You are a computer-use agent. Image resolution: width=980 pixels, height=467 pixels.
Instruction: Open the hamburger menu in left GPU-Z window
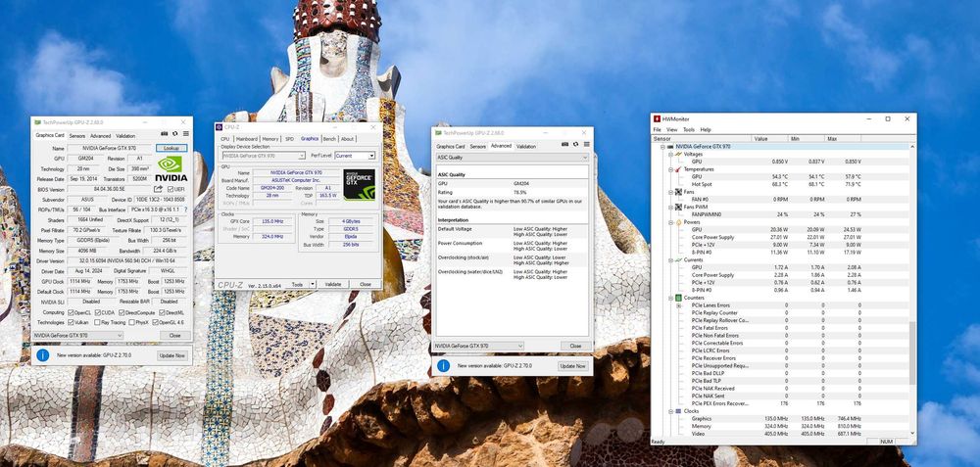pos(185,133)
